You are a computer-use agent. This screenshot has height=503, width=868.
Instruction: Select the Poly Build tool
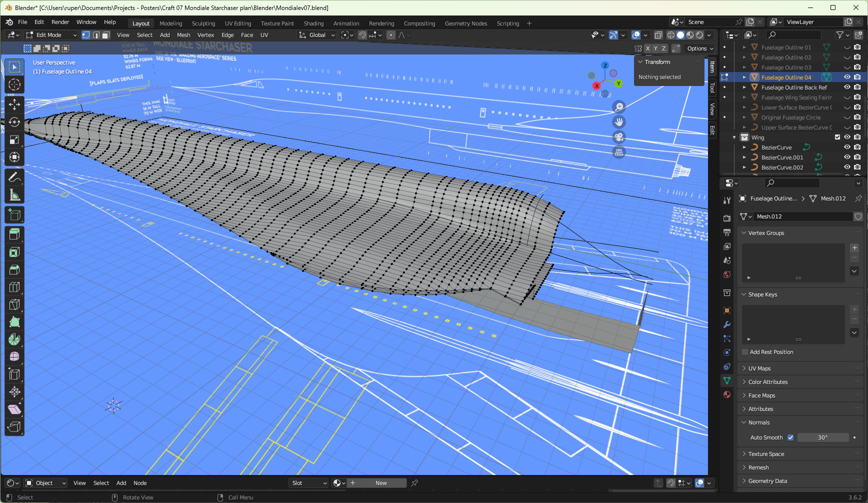(14, 322)
